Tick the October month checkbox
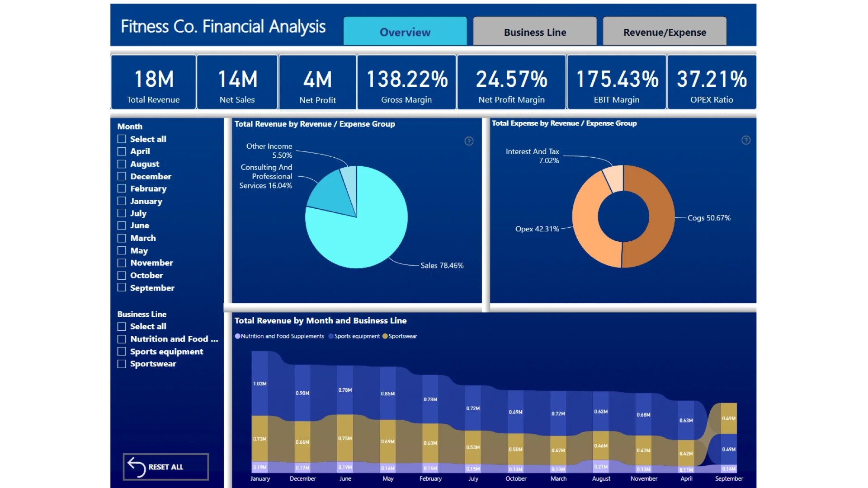The image size is (868, 488). 122,275
